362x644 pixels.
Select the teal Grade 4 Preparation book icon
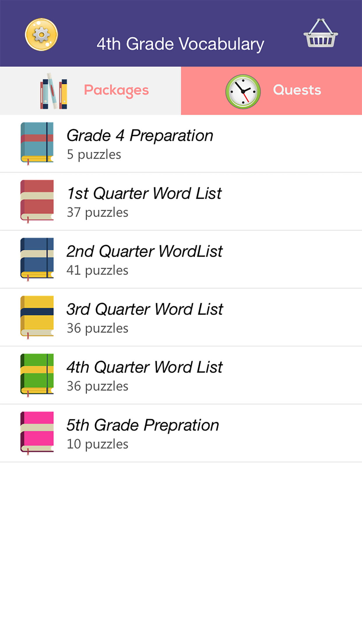[x=37, y=143]
